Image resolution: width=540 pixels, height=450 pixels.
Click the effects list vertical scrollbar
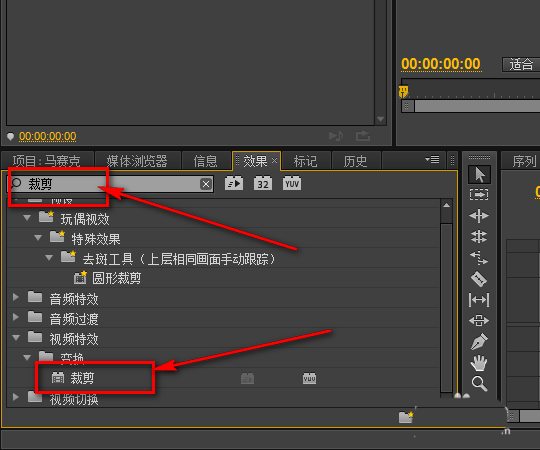coord(447,307)
